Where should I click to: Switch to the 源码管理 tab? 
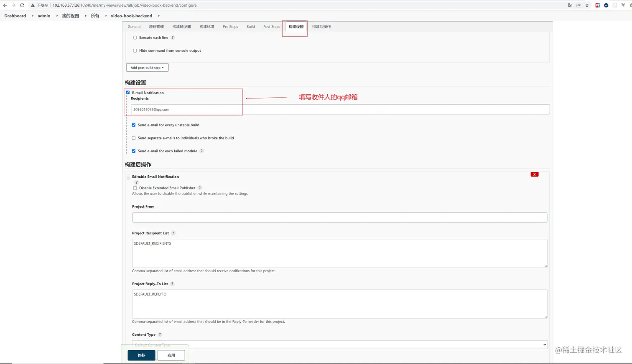coord(156,27)
